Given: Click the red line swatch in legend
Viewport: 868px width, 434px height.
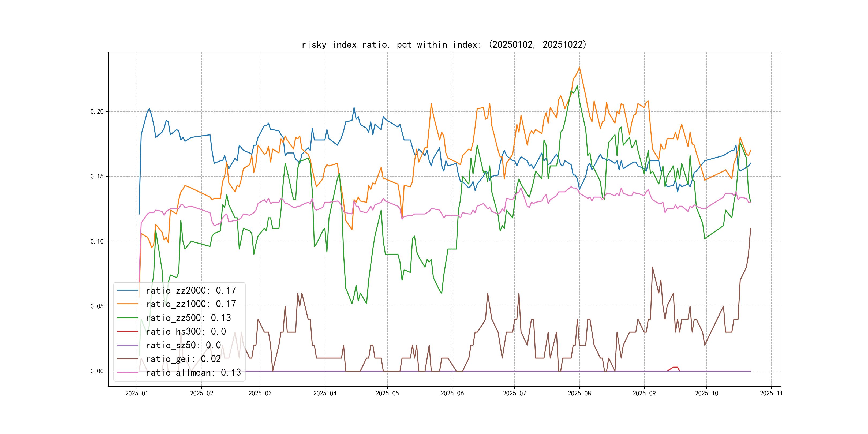Looking at the screenshot, I should (x=128, y=332).
